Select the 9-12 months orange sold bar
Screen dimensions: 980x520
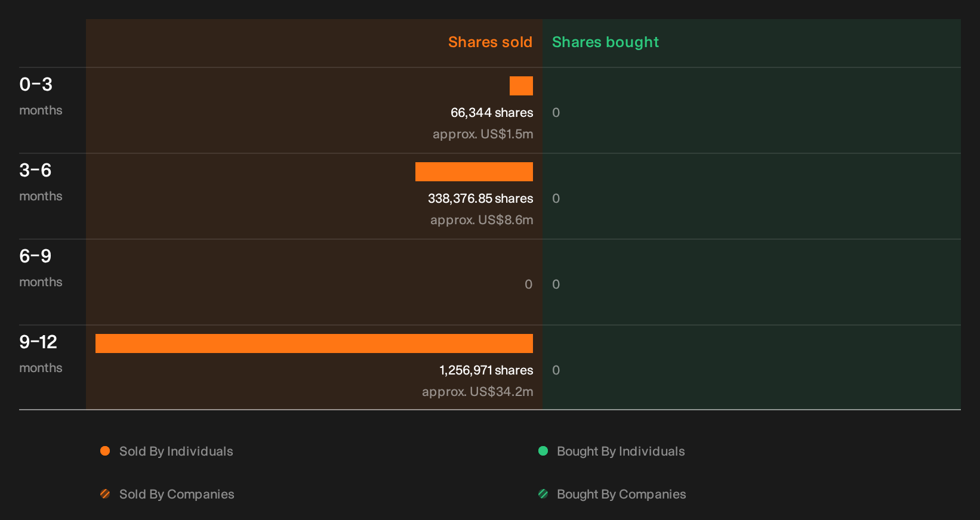pyautogui.click(x=314, y=343)
